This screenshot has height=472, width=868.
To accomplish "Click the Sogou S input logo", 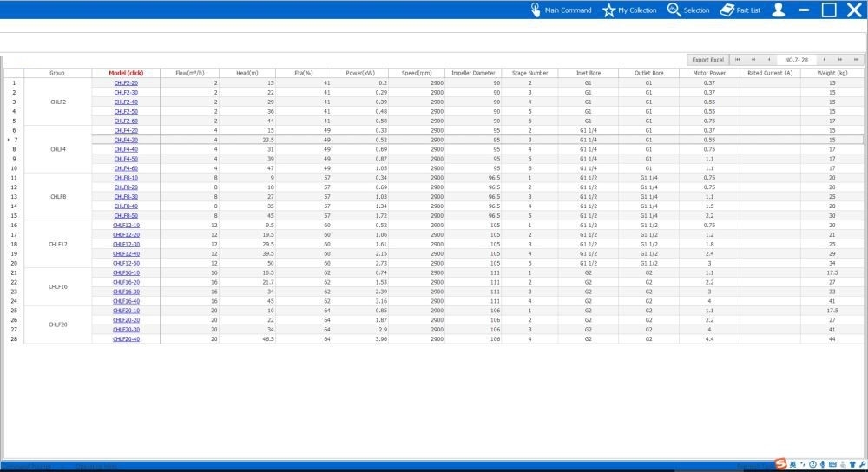I will (x=780, y=464).
